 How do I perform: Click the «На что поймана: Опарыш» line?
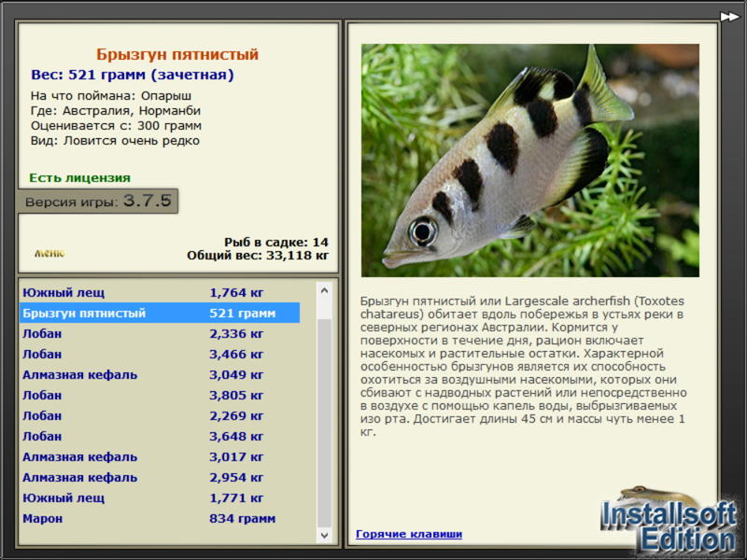coord(111,96)
